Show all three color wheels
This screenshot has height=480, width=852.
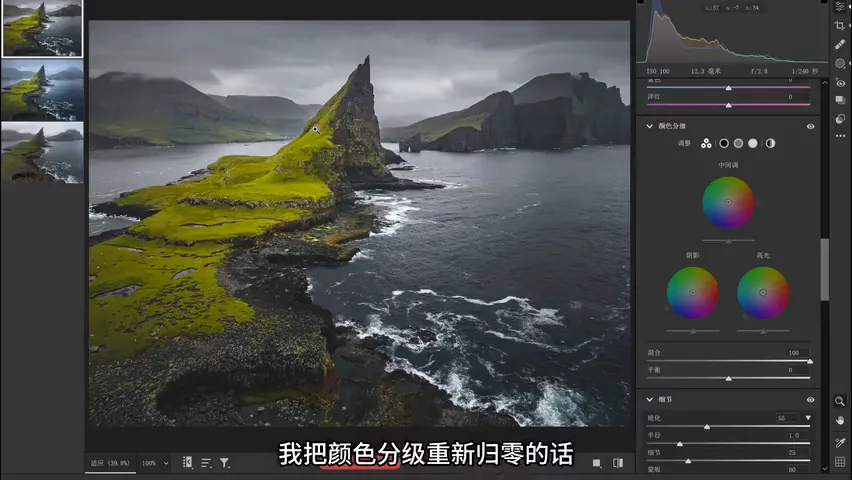pyautogui.click(x=706, y=144)
